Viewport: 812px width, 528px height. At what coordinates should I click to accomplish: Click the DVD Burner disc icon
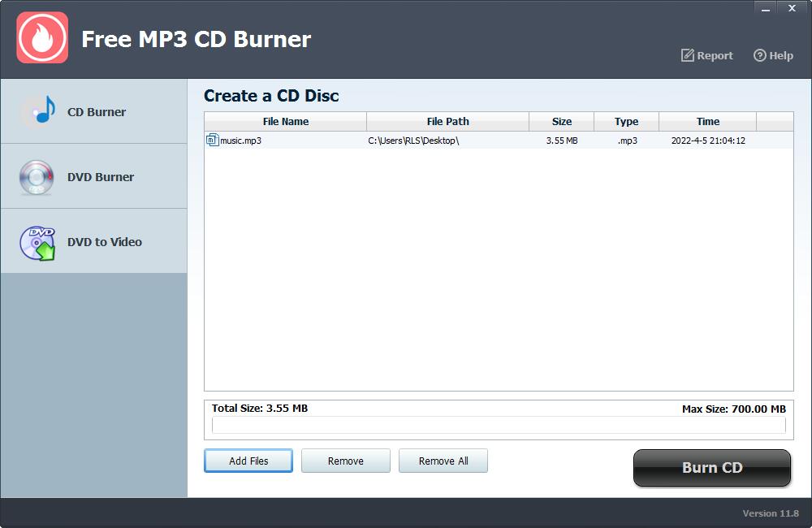(x=37, y=177)
